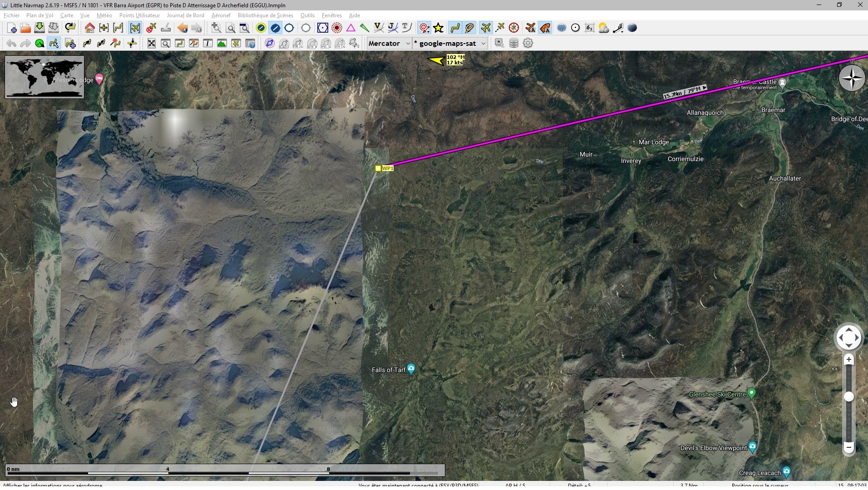
Task: Click the map pan navigation control
Action: tap(848, 337)
